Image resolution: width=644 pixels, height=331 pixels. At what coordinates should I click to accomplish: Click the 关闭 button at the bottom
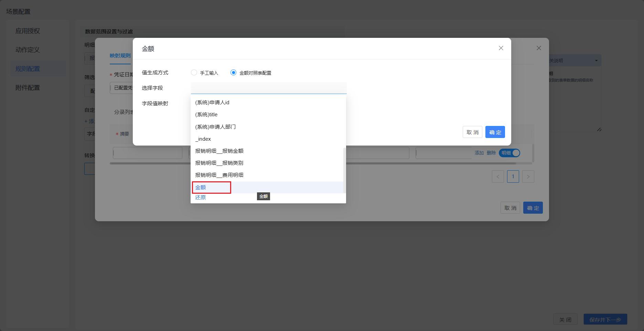[x=565, y=320]
